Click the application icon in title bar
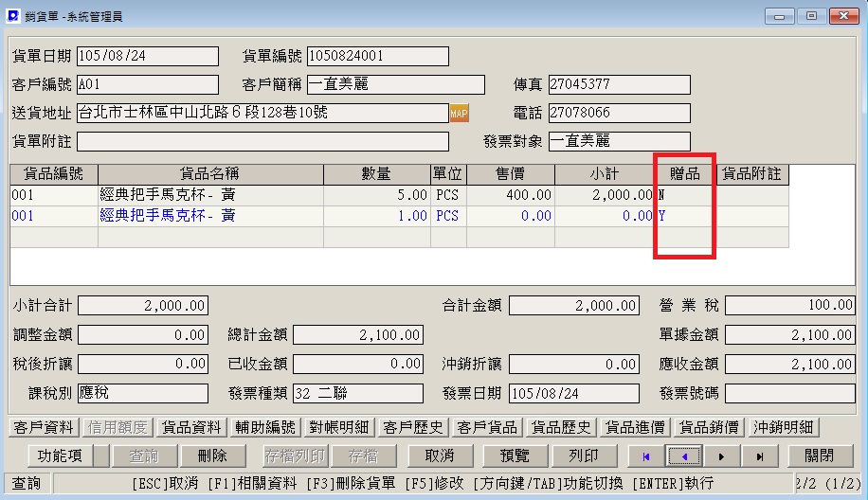Image resolution: width=868 pixels, height=500 pixels. pos(12,16)
